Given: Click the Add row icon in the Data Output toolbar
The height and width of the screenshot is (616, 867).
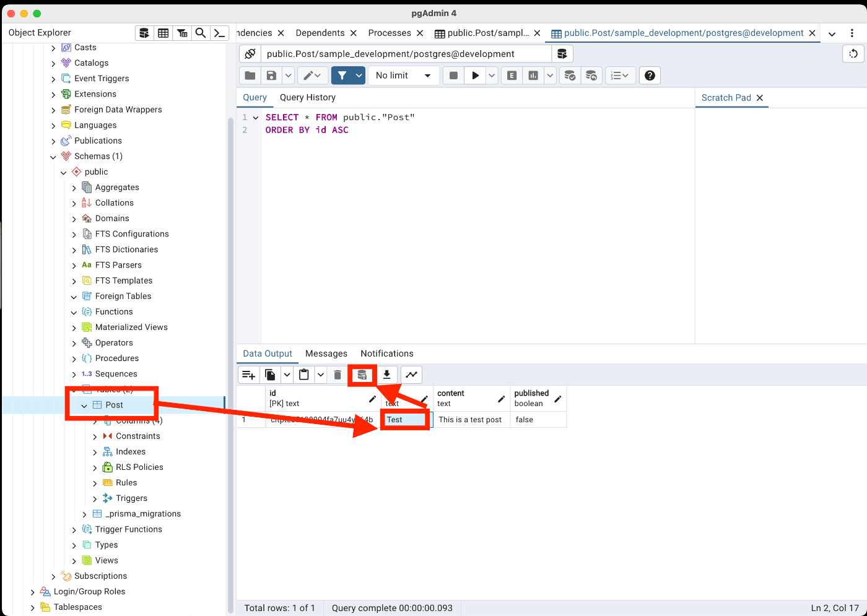Looking at the screenshot, I should [248, 375].
